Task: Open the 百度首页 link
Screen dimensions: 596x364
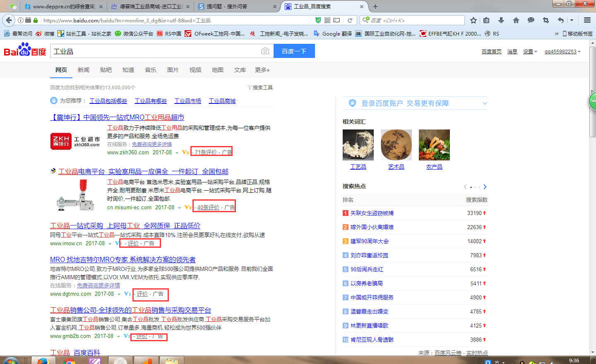Action: (492, 52)
